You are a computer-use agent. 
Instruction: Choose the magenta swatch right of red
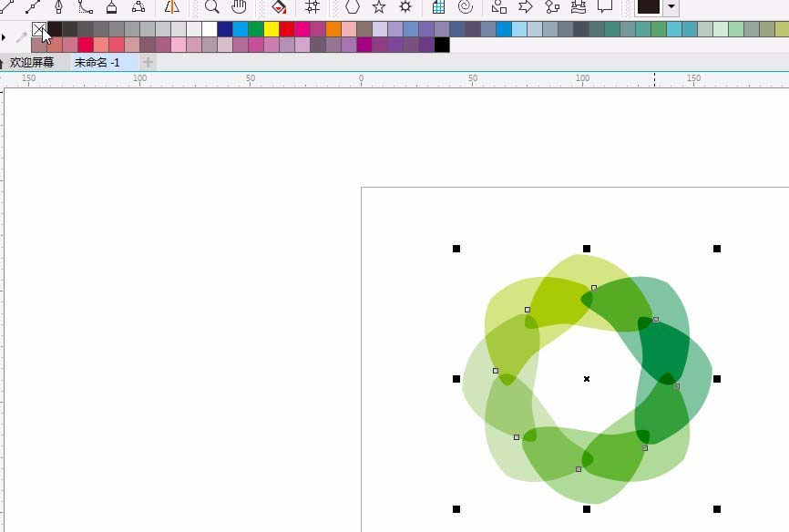(x=302, y=29)
